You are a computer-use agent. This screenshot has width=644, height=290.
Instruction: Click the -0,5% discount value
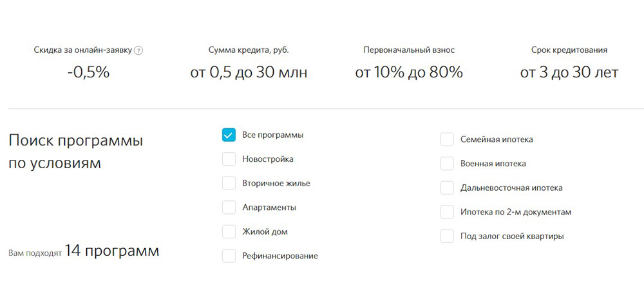(88, 73)
